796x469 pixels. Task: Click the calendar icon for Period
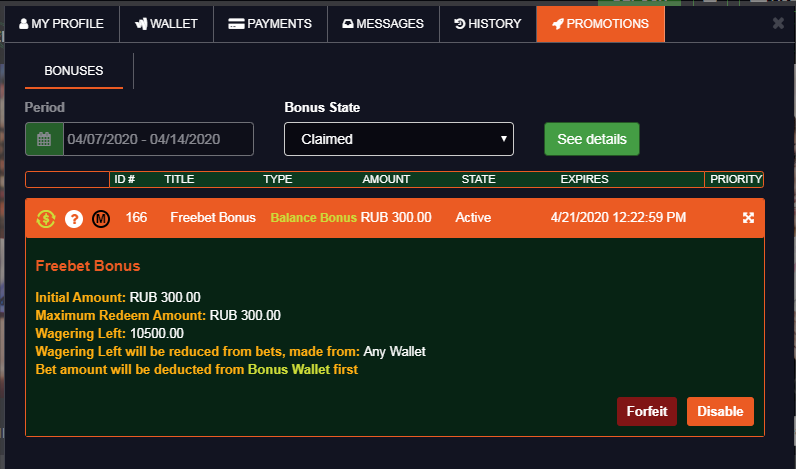tap(44, 139)
